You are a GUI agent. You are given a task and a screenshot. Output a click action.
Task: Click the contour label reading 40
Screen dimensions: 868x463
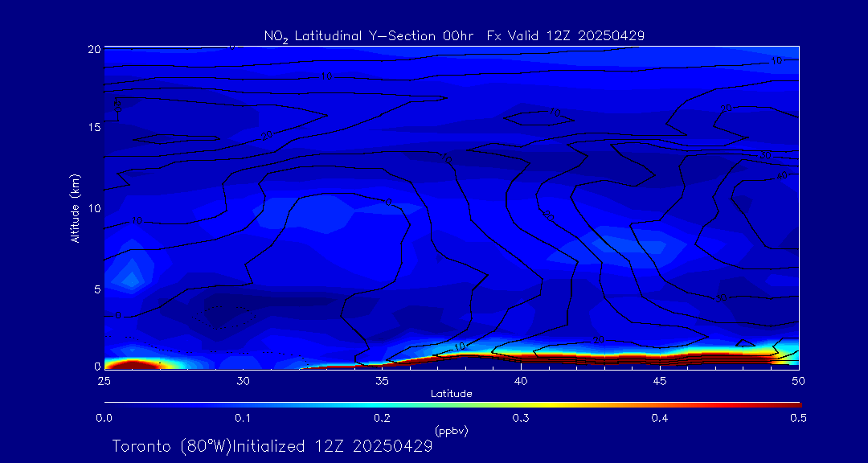point(781,176)
